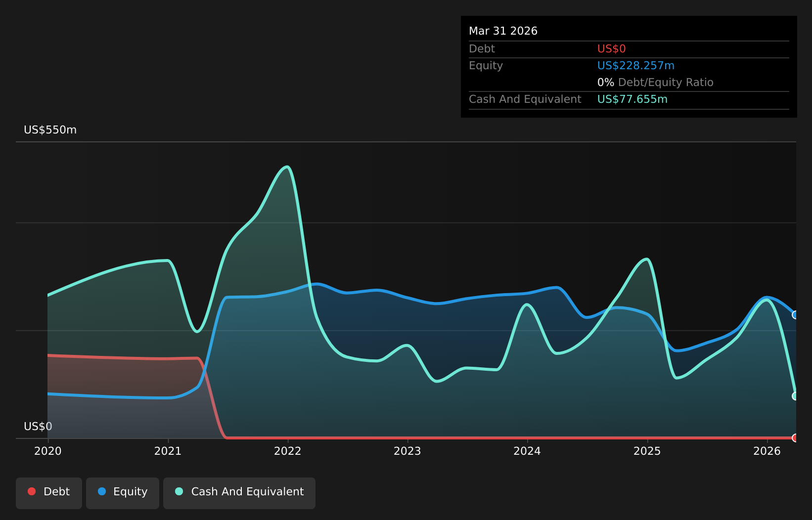812x520 pixels.
Task: Click the Cash And Equivalent tooltip row label
Action: pyautogui.click(x=525, y=99)
